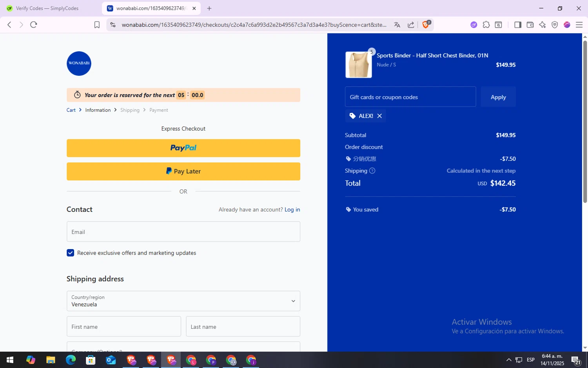Switch to Verify Codes SimplyCodes tab

47,8
